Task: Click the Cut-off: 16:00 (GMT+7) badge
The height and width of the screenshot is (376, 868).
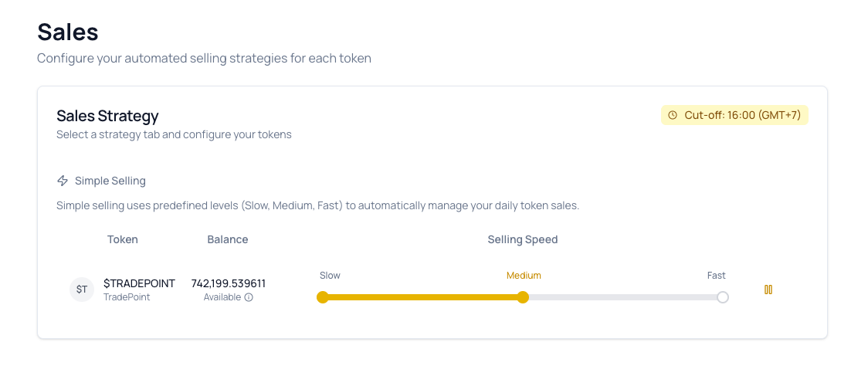Action: point(734,115)
